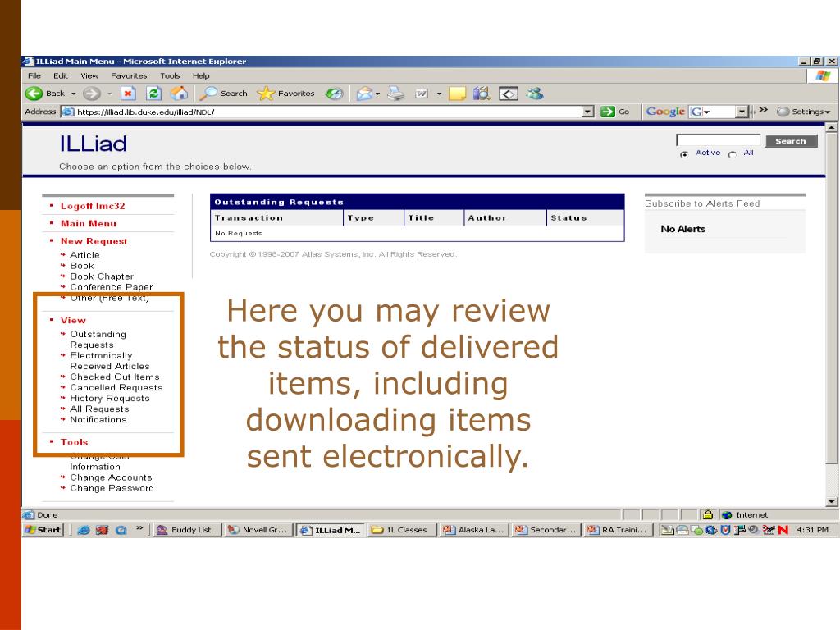Viewport: 840px width, 630px height.
Task: Stop page loading with red X icon
Action: point(128,94)
